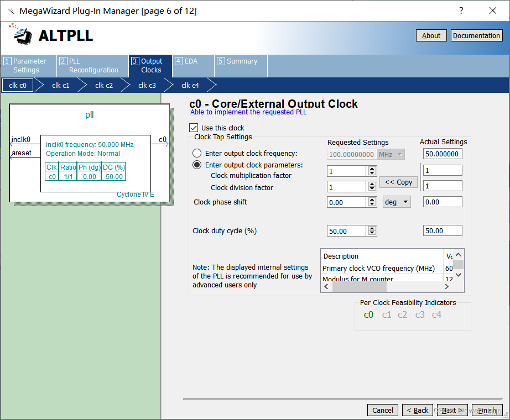Click the description table scroll up arrow
510x420 pixels.
tap(459, 255)
